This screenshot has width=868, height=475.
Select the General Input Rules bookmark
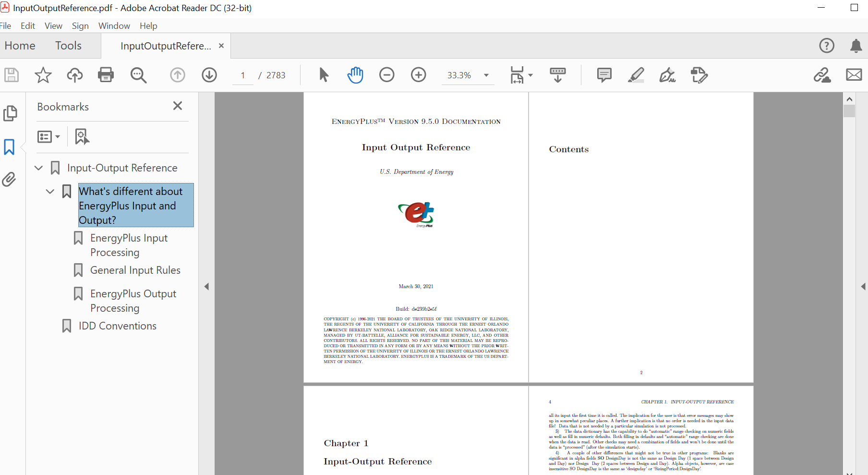click(135, 270)
